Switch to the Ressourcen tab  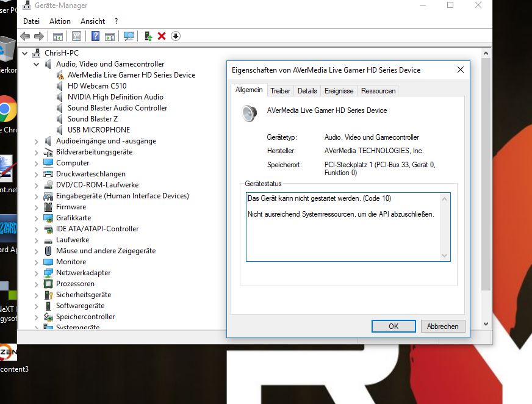coord(378,91)
